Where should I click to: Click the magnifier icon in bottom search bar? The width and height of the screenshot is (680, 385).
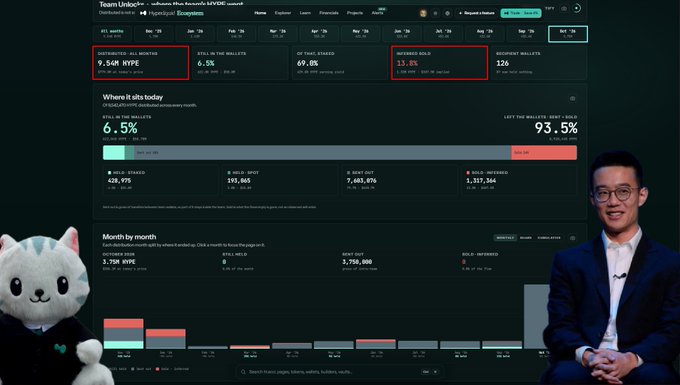[243, 372]
